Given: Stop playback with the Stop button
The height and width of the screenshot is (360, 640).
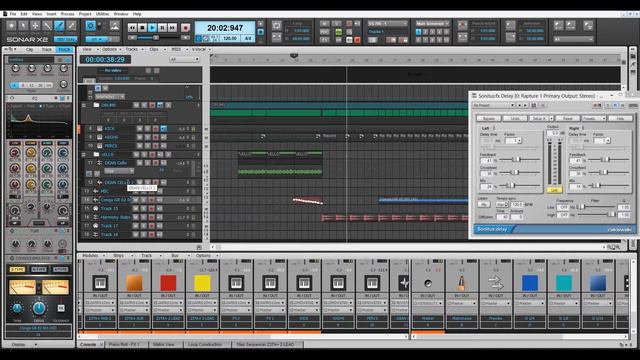Looking at the screenshot, I should (142, 28).
